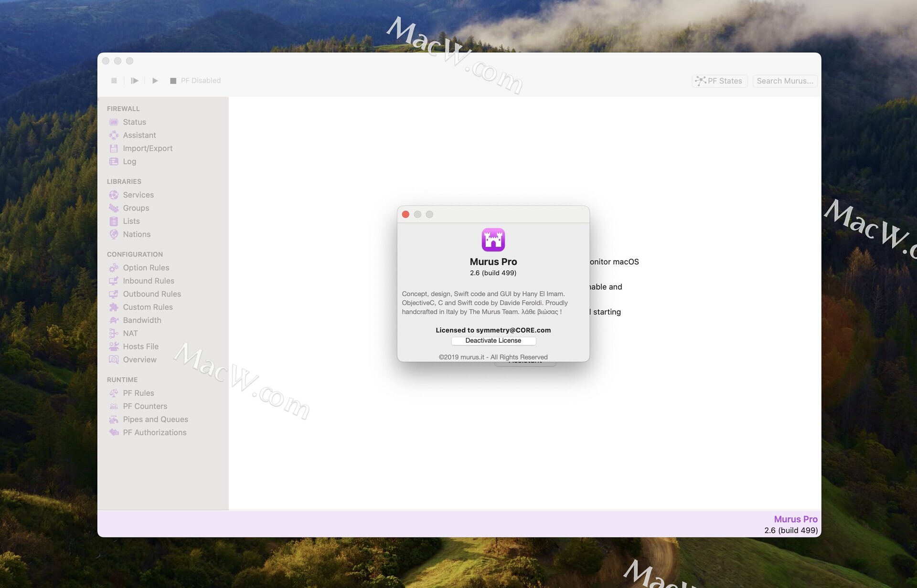
Task: Open the Hosts File sidebar entry
Action: pyautogui.click(x=140, y=346)
